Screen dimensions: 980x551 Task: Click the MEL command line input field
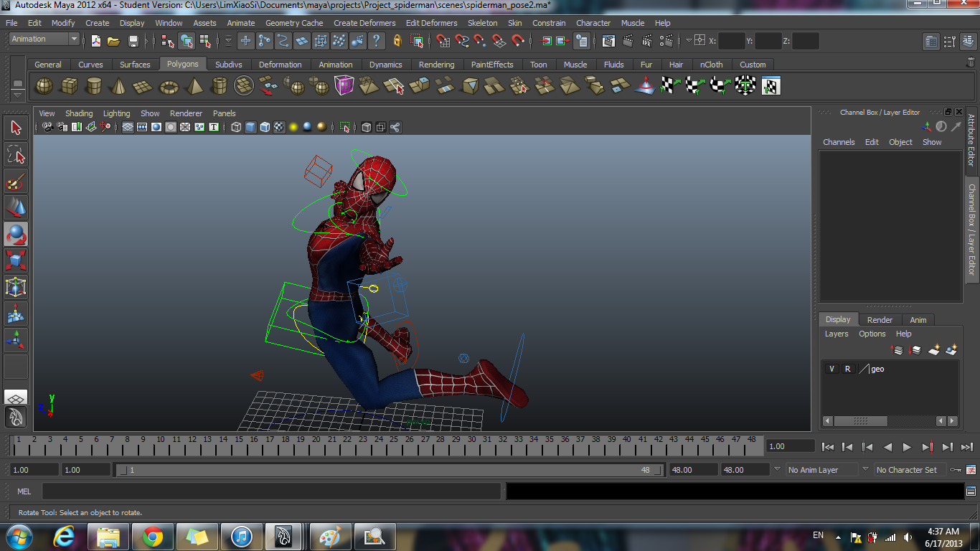pyautogui.click(x=271, y=491)
